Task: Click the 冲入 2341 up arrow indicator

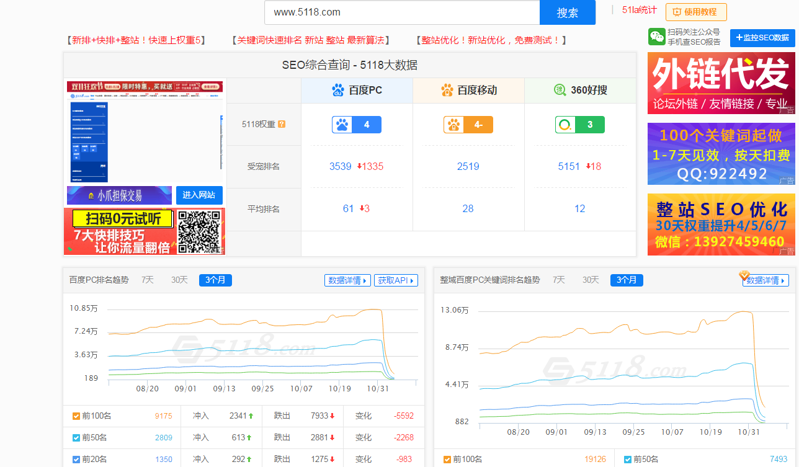Action: 251,416
